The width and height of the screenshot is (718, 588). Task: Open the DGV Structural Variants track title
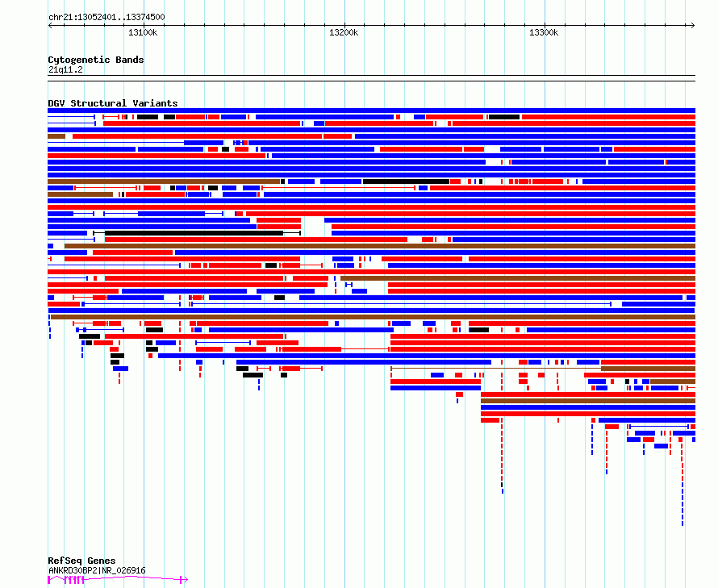(x=113, y=103)
